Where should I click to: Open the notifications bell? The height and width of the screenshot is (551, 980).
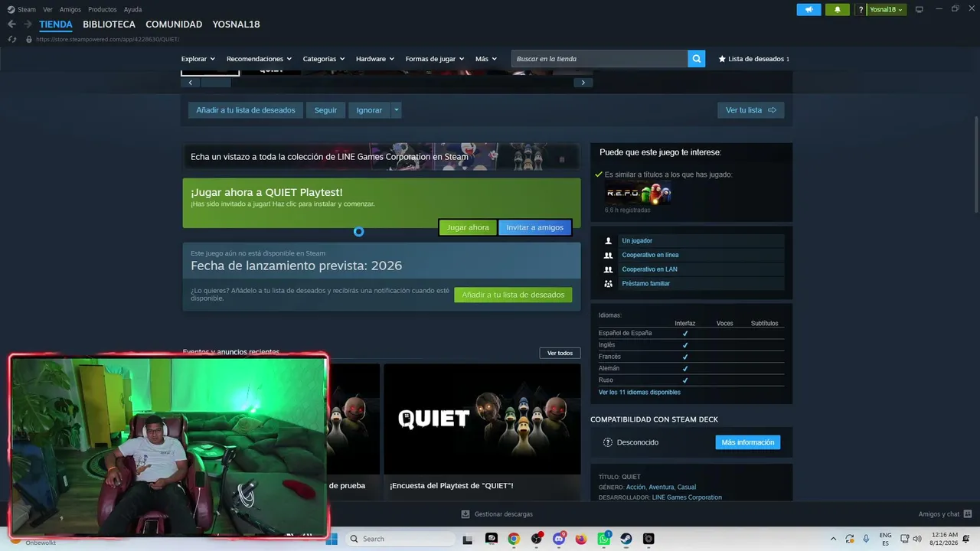[x=837, y=9]
